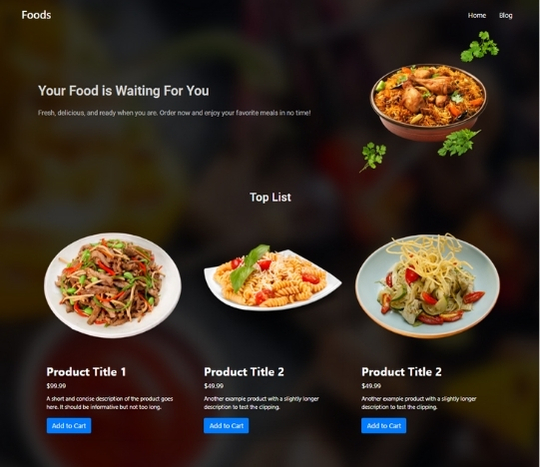This screenshot has width=540, height=467.
Task: Add Product Title 1 to cart
Action: click(x=69, y=426)
